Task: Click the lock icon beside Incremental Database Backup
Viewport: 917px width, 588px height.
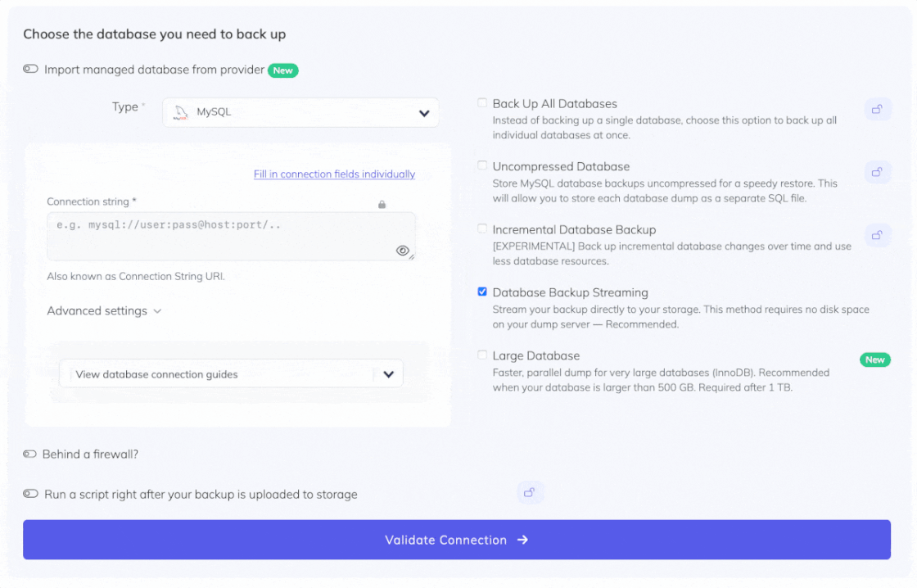Action: pos(877,235)
